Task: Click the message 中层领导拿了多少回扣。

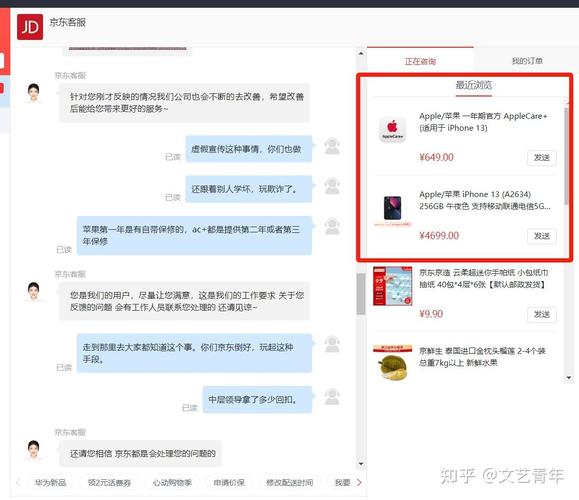Action: [x=257, y=400]
